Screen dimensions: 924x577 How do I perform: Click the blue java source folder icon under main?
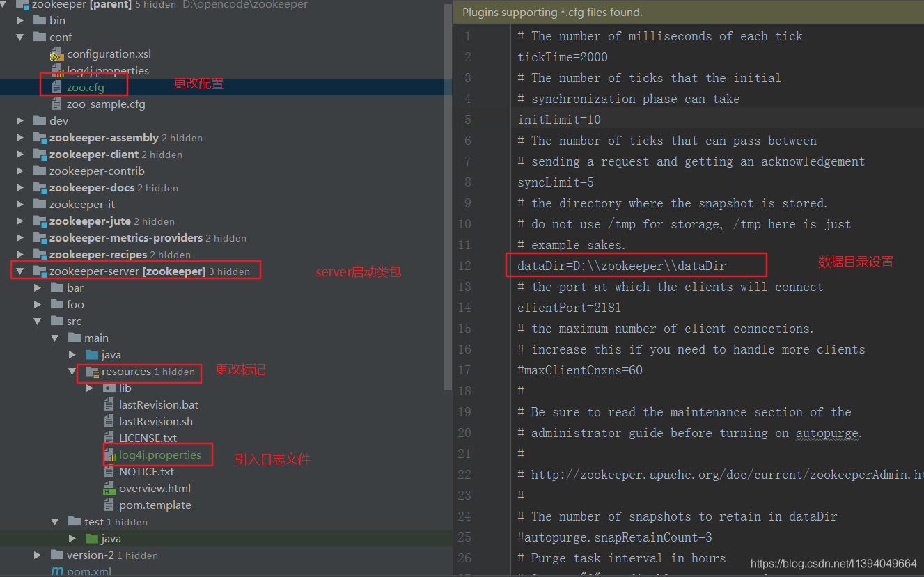(x=92, y=355)
